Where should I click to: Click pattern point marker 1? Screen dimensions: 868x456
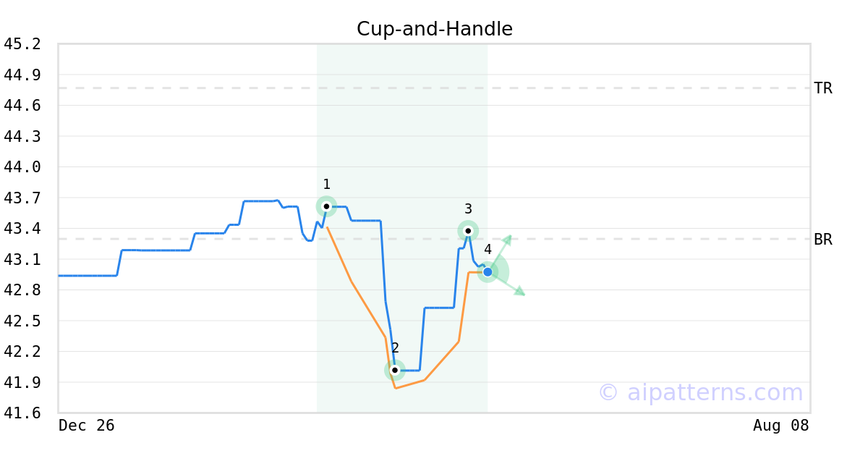click(x=326, y=206)
